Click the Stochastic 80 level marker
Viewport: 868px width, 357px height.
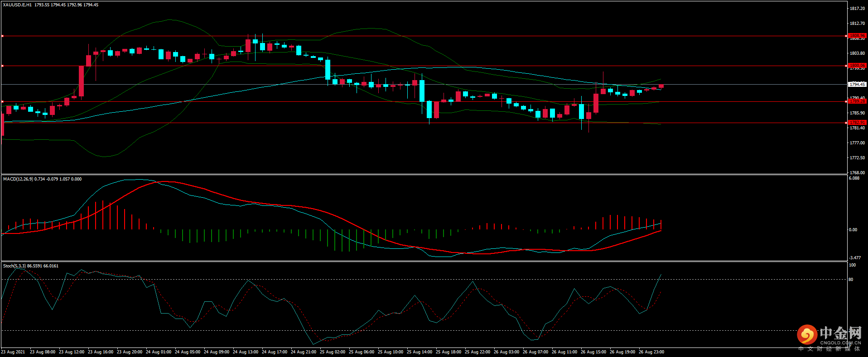point(851,280)
